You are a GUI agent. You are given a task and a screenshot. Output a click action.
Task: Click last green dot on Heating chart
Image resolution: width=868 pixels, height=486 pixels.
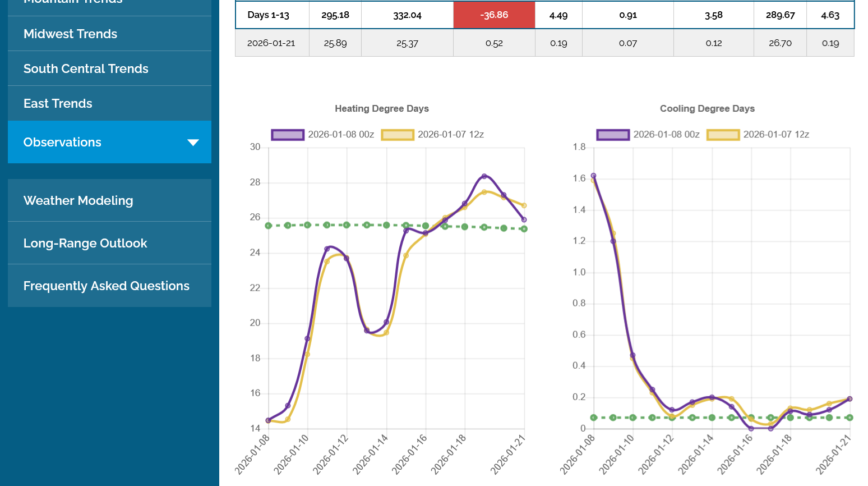[524, 229]
